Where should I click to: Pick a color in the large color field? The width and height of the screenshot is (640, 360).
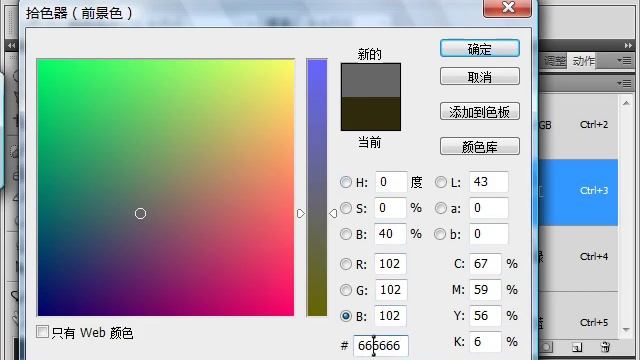click(x=165, y=188)
